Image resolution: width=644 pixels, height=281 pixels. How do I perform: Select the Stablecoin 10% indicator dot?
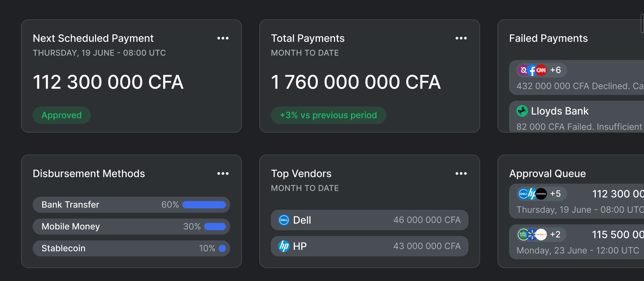click(x=222, y=248)
